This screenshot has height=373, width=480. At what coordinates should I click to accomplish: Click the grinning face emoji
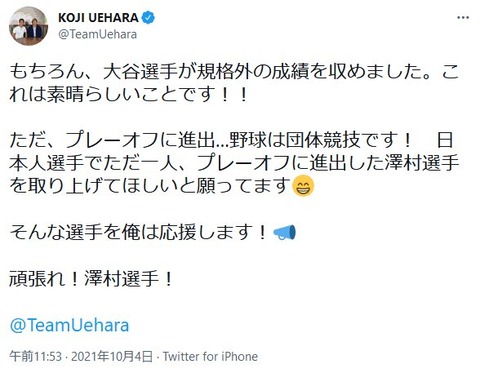(x=303, y=186)
